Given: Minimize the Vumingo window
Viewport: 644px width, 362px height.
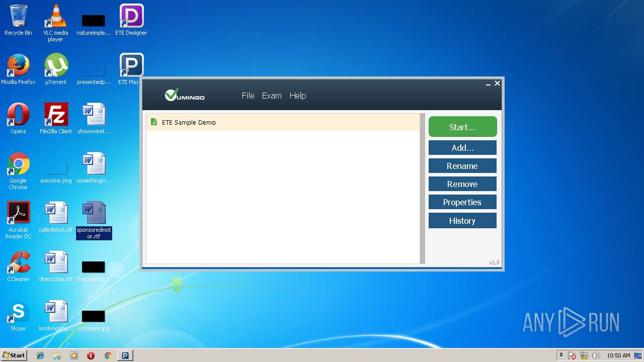Looking at the screenshot, I should tap(488, 84).
